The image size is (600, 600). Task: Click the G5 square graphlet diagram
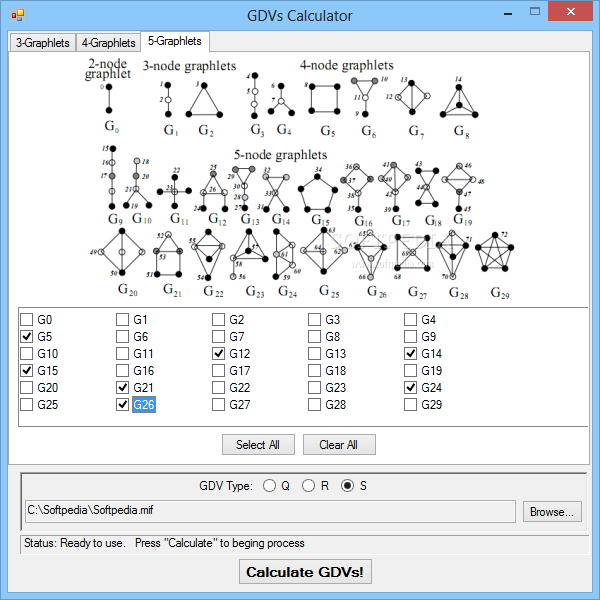(324, 99)
